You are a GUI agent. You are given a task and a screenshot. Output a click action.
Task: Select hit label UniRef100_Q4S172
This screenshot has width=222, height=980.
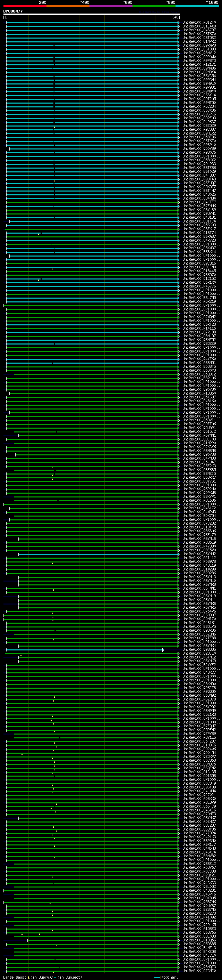199,508
